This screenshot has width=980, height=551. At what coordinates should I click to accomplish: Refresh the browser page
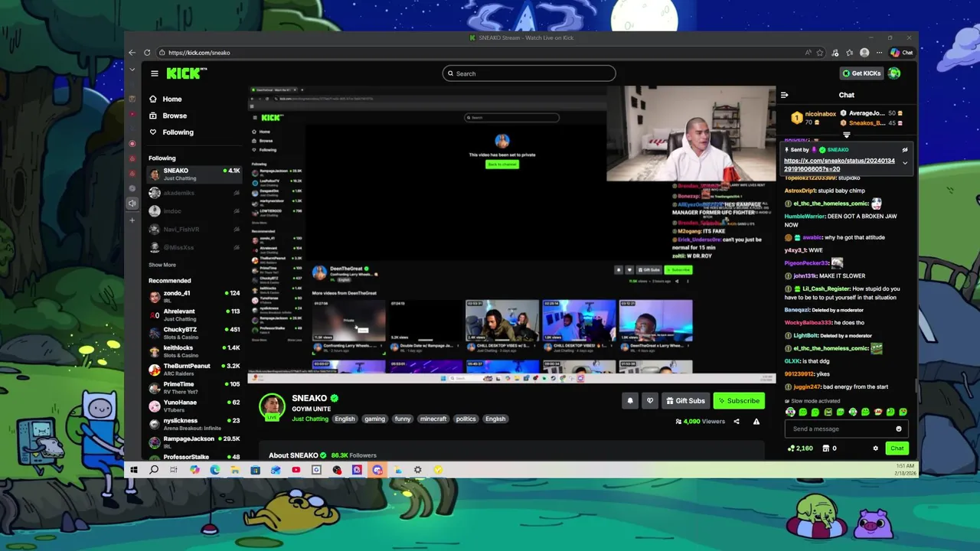point(147,53)
